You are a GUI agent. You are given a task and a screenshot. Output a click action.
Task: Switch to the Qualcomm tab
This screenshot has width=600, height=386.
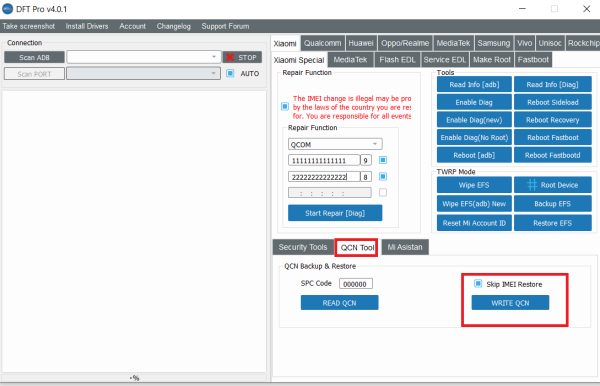click(323, 43)
